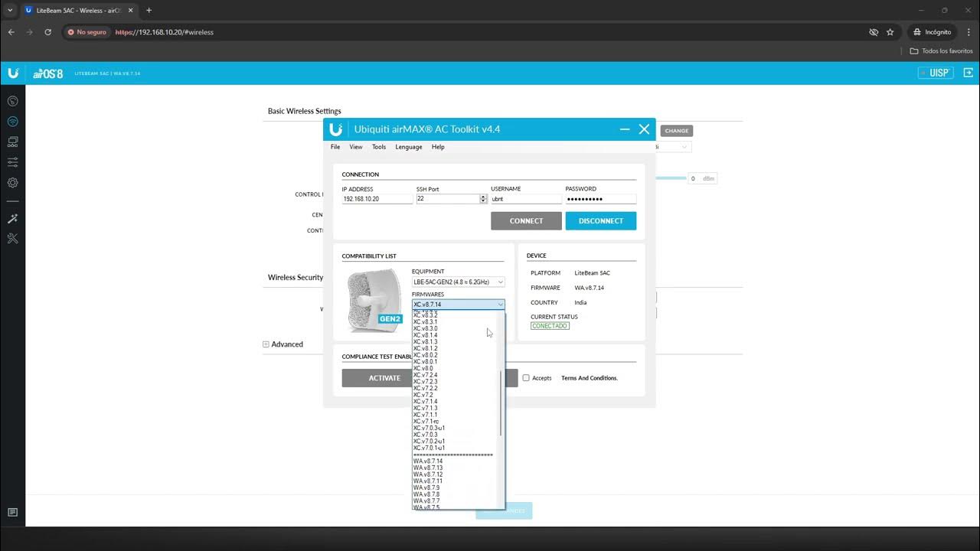This screenshot has width=980, height=551.
Task: Select firmware WA.v8.7.14 from list
Action: tap(428, 461)
